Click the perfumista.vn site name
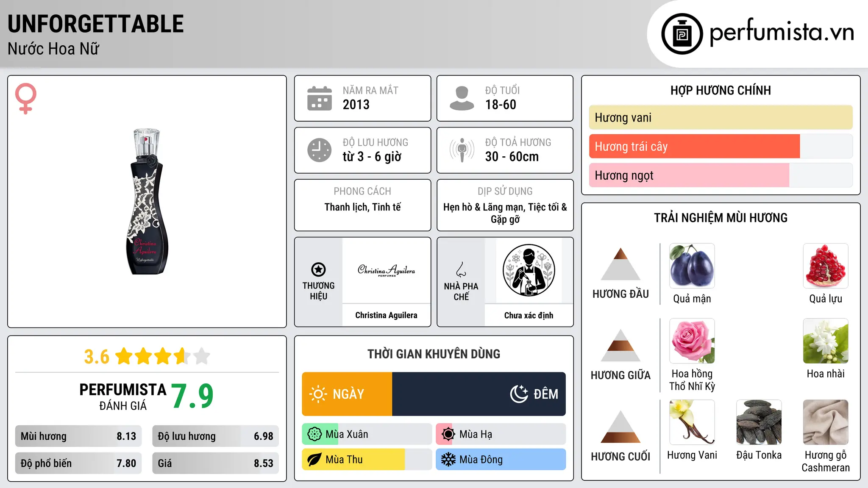 click(782, 32)
